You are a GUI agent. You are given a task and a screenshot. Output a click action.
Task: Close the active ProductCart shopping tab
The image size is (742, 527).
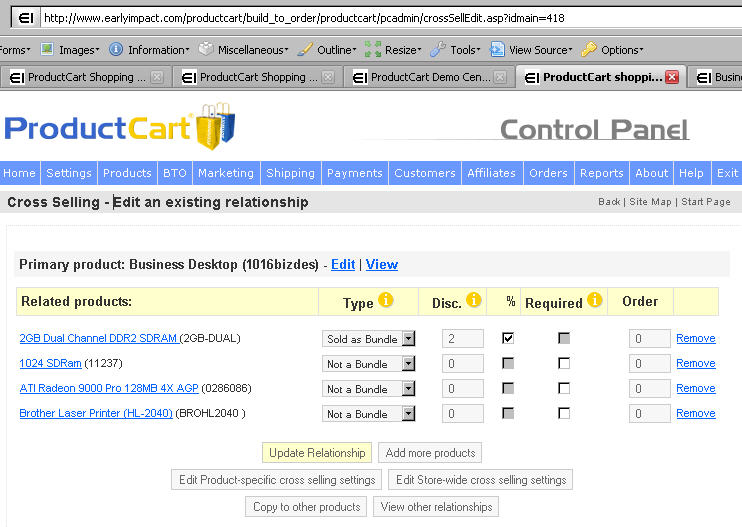[672, 77]
